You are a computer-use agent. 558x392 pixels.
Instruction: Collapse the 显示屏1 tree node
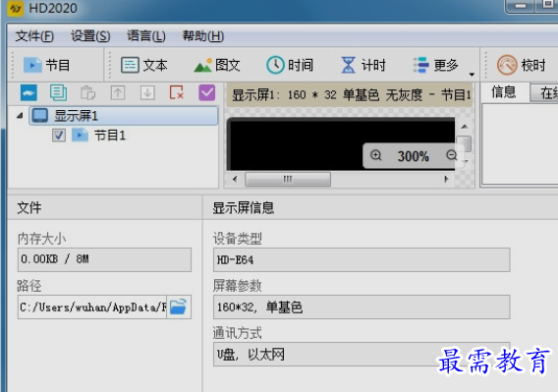coord(21,115)
